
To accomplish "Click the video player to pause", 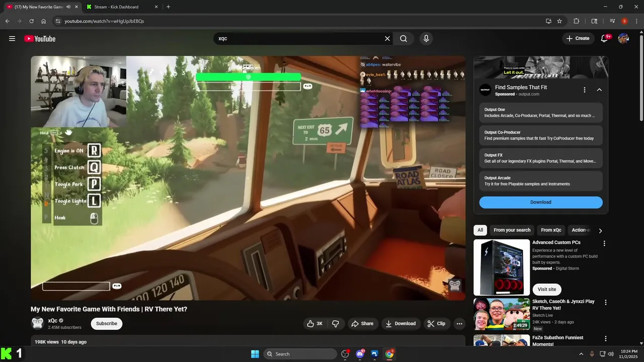I will 248,178.
